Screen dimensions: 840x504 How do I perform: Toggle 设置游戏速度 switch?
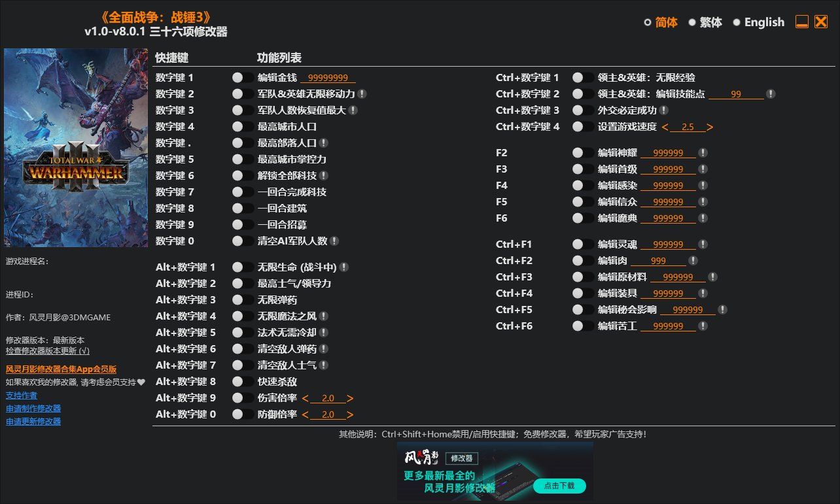583,127
